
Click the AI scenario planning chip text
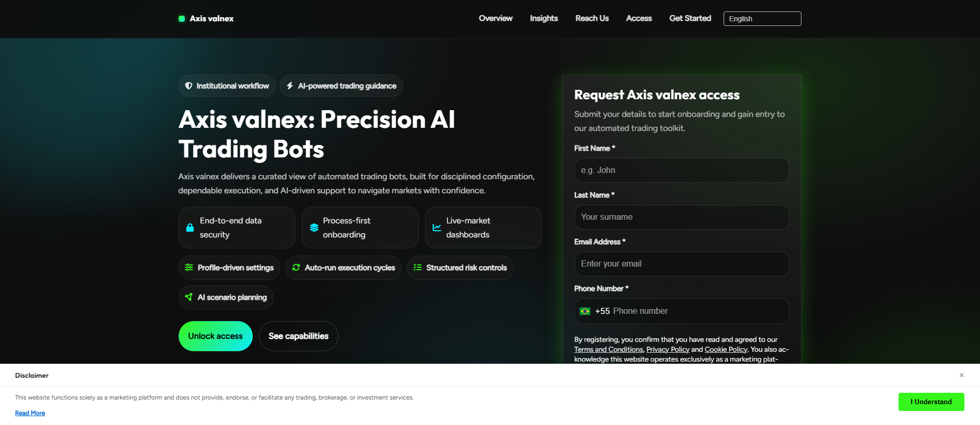point(232,297)
